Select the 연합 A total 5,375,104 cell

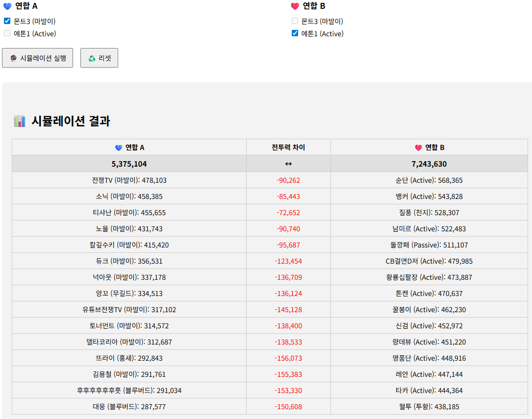click(129, 164)
